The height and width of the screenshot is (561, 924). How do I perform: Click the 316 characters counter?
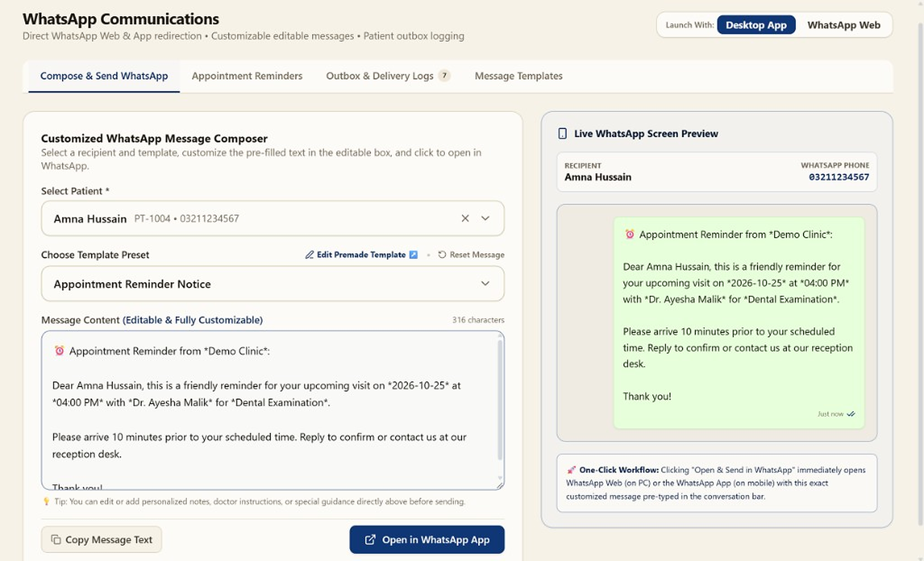point(478,320)
